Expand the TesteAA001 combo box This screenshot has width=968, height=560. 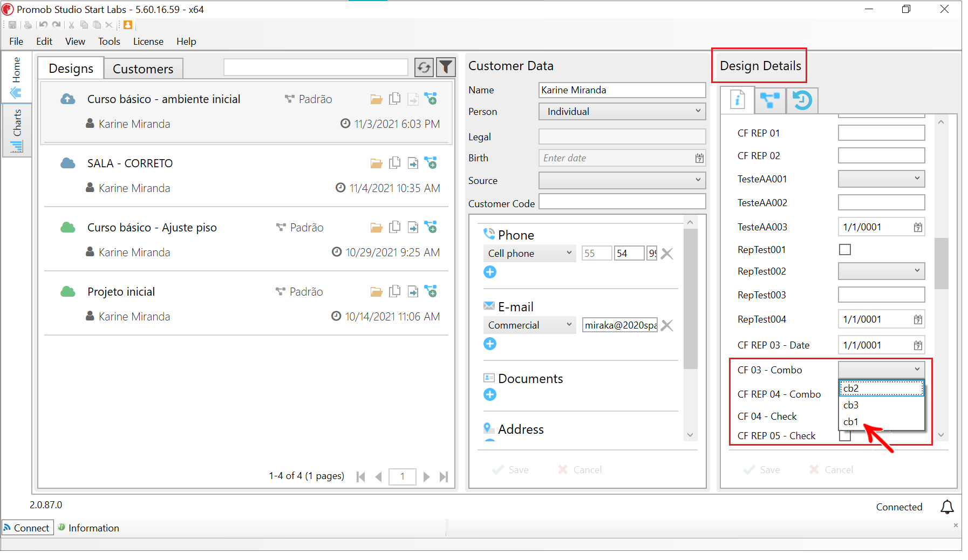pos(881,179)
